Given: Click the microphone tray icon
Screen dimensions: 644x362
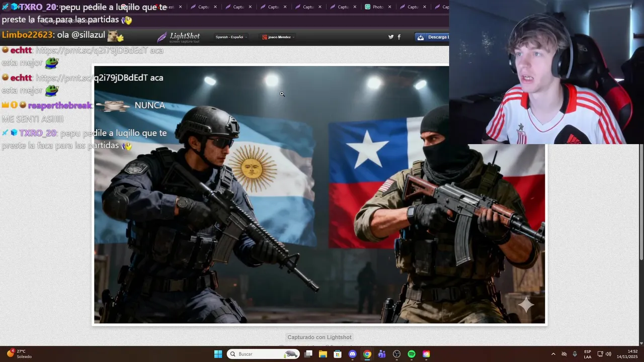Looking at the screenshot, I should pos(575,354).
